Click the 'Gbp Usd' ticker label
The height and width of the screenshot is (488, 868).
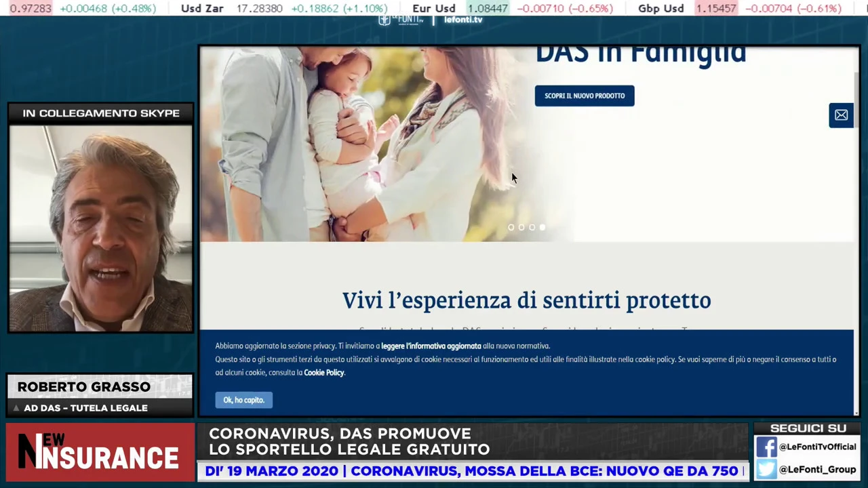(x=661, y=9)
